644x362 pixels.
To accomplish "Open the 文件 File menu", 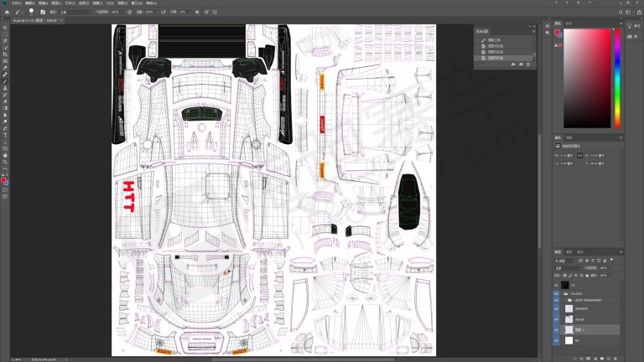I will [x=16, y=3].
